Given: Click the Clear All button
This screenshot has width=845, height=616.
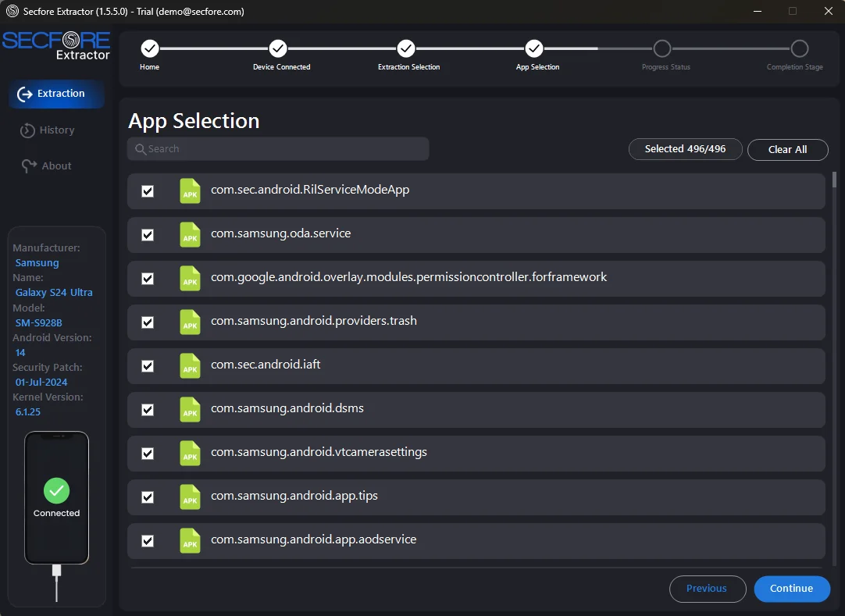Looking at the screenshot, I should pos(787,150).
